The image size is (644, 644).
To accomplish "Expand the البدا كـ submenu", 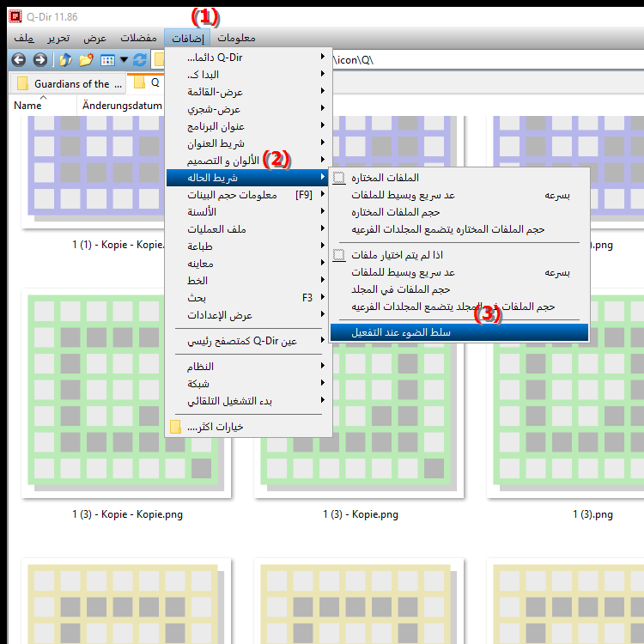I will click(x=248, y=75).
